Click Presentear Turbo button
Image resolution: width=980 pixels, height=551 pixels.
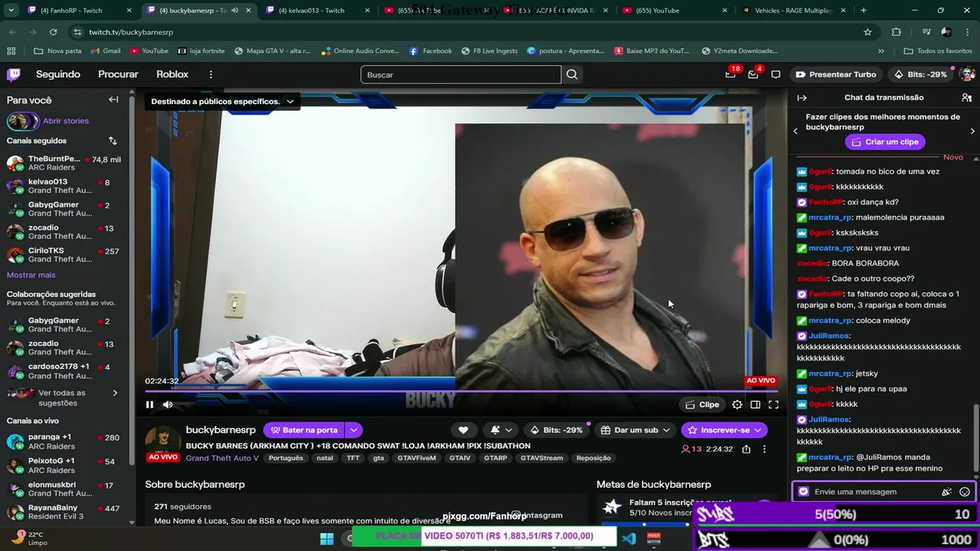(836, 74)
